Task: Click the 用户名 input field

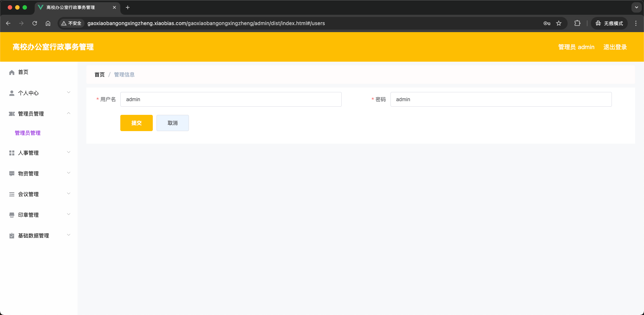Action: 231,99
